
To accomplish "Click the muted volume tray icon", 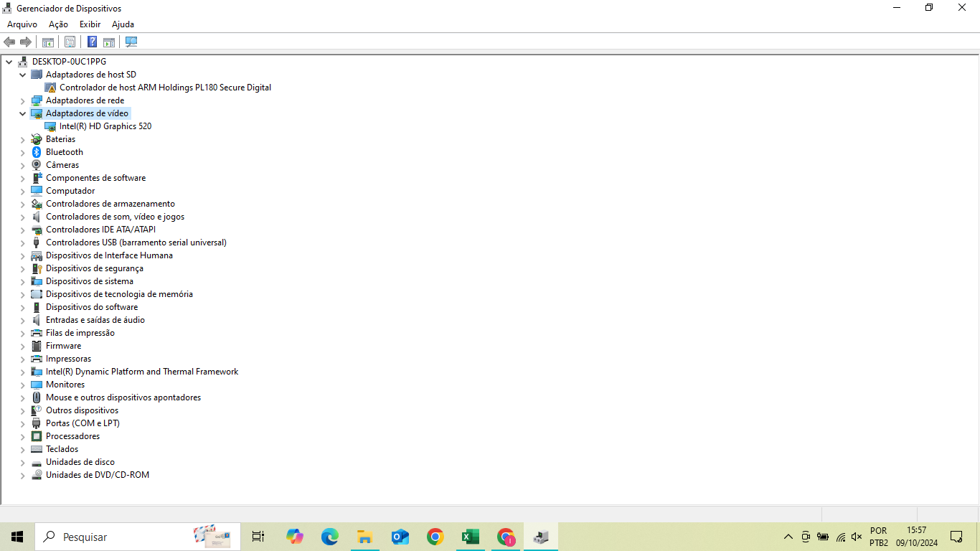I will pos(857,537).
